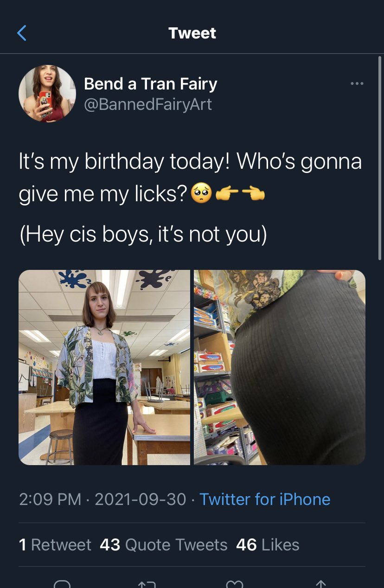Tap the 2021-09-30 date text
384x588 pixels.
click(141, 499)
